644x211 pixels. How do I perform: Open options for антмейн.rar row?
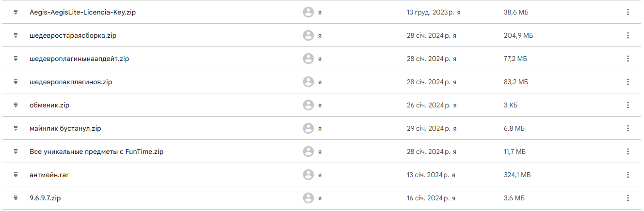(628, 175)
